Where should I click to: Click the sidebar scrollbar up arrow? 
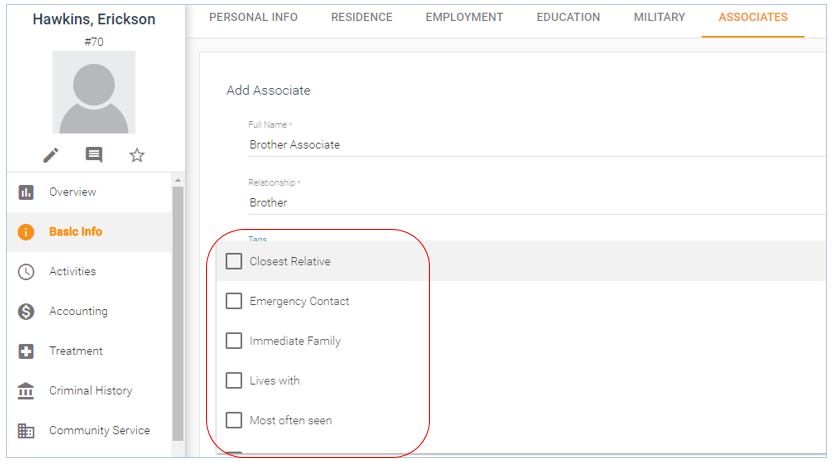tap(178, 181)
